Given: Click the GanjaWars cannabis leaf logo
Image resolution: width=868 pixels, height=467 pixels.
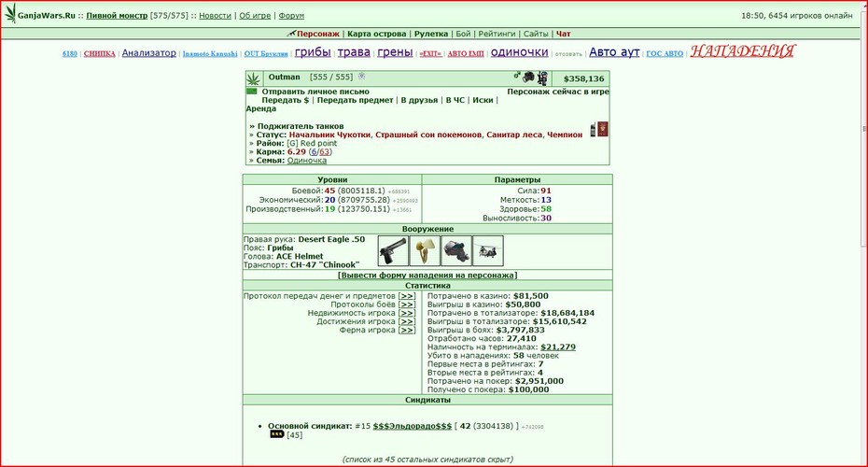Looking at the screenshot, I should pyautogui.click(x=10, y=13).
